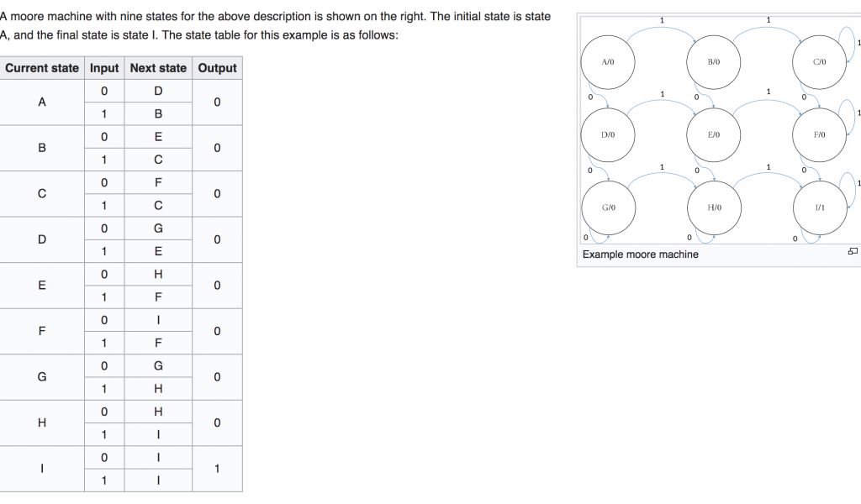Click current state cell "I" in table
Screen dimensions: 861x504
tap(42, 469)
